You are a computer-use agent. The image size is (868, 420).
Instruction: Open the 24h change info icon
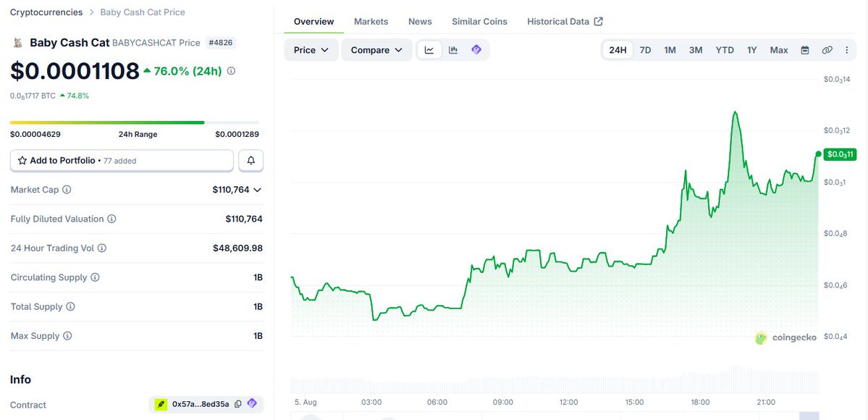[x=232, y=71]
